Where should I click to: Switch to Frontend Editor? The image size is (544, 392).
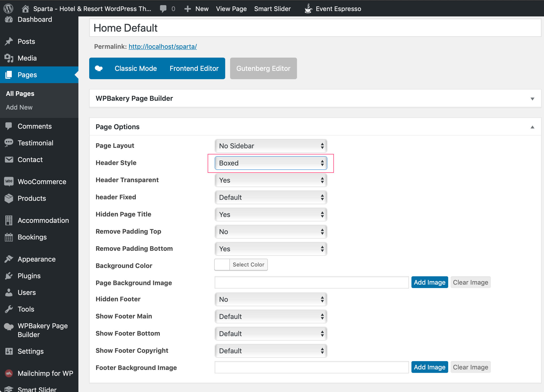coord(194,68)
